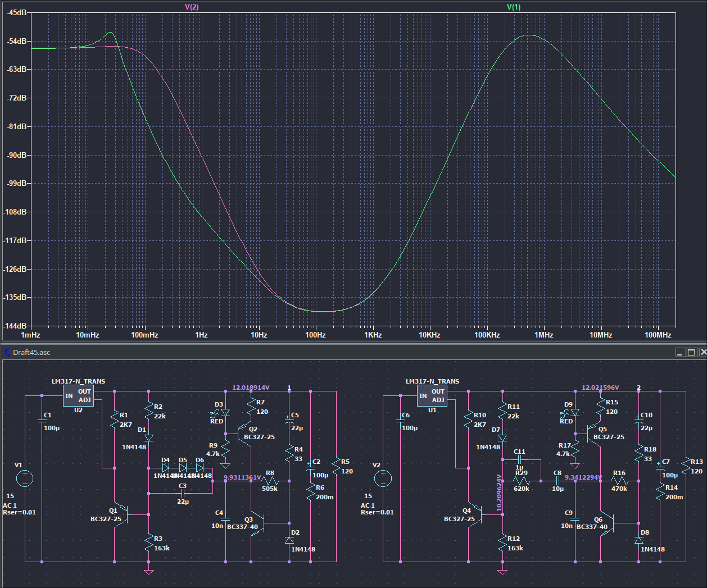The image size is (707, 588).
Task: Select the R4 33 resistor
Action: pos(289,454)
